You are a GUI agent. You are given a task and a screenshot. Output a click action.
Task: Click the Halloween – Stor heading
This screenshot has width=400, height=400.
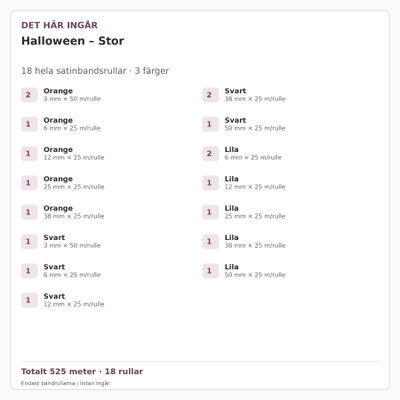pyautogui.click(x=73, y=41)
